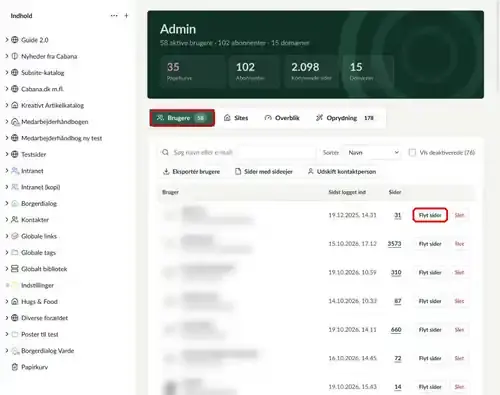Switch to the Brugere tab

point(182,118)
